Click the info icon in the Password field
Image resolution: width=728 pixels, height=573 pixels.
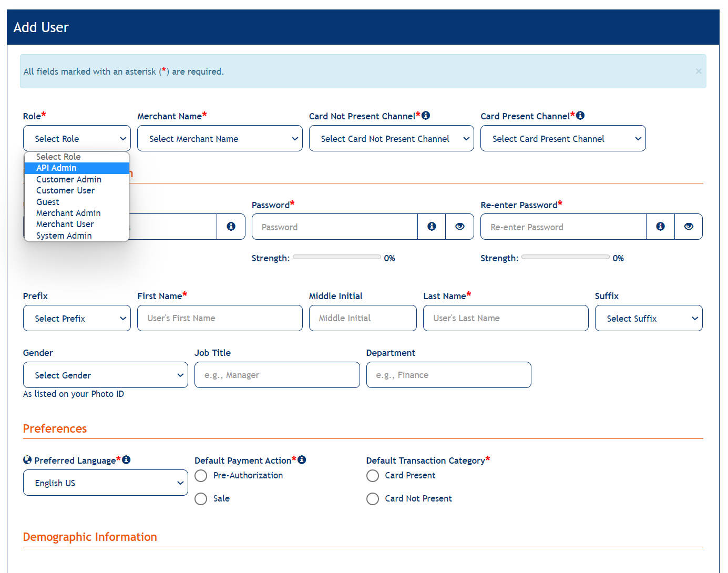tap(432, 227)
